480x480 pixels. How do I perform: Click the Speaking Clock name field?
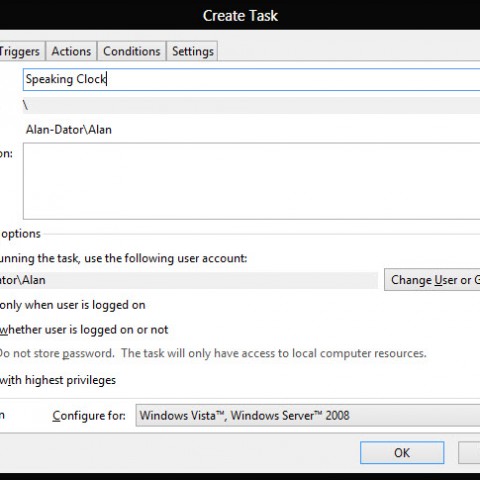[x=252, y=79]
